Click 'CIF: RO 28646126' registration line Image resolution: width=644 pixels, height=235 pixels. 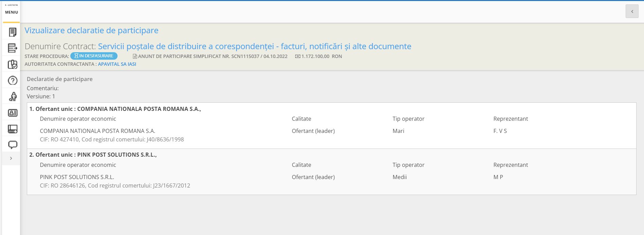115,185
